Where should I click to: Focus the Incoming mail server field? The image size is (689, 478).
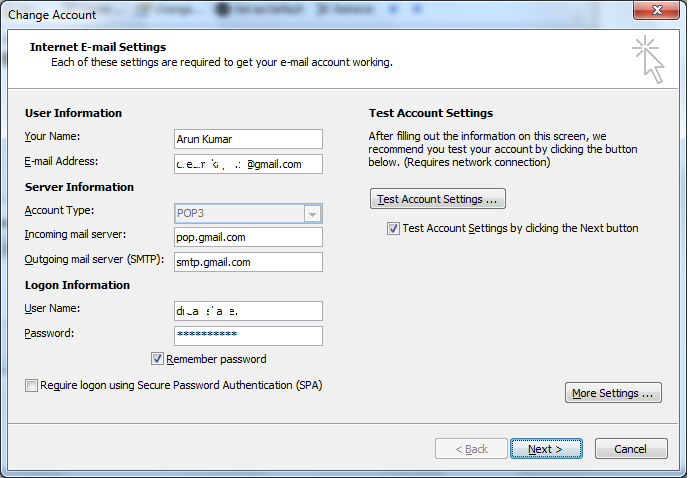tap(248, 237)
